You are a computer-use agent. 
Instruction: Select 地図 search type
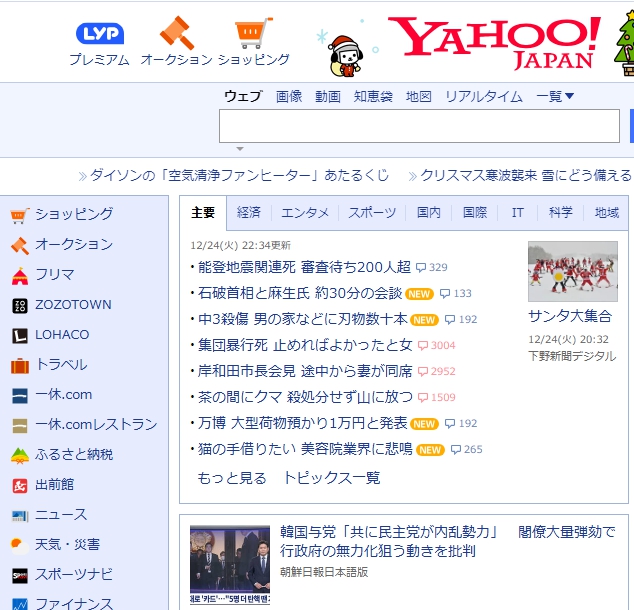[x=418, y=96]
